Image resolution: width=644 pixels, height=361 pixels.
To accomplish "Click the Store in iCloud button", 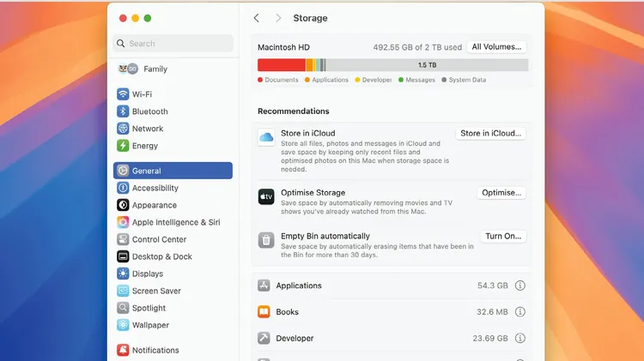I will tap(490, 134).
